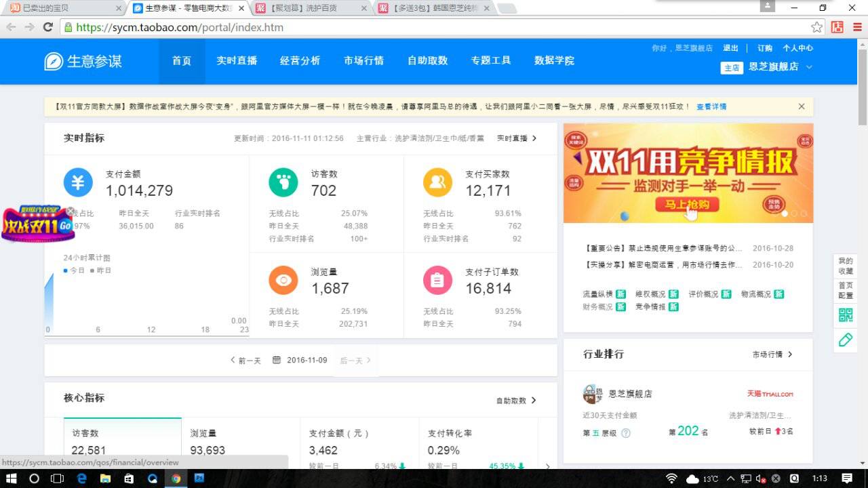Viewport: 868px width, 488px height.
Task: Go to 前一天 previous day
Action: 245,361
